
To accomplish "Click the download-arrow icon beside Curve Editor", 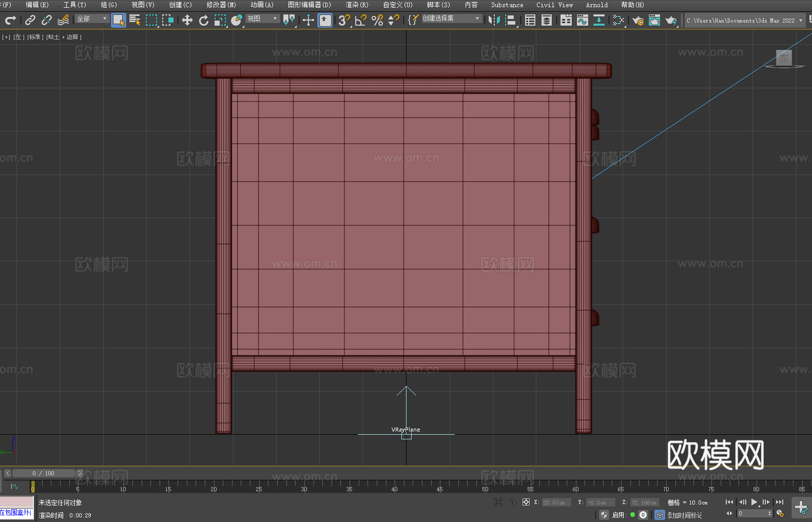I will [599, 20].
